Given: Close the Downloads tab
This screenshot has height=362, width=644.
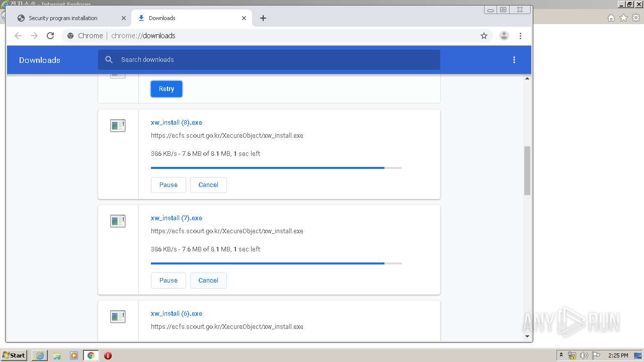Looking at the screenshot, I should click(x=244, y=18).
